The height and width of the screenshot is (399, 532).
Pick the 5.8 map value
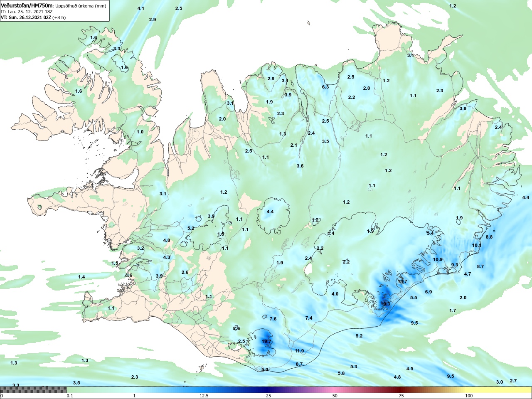coord(341,374)
